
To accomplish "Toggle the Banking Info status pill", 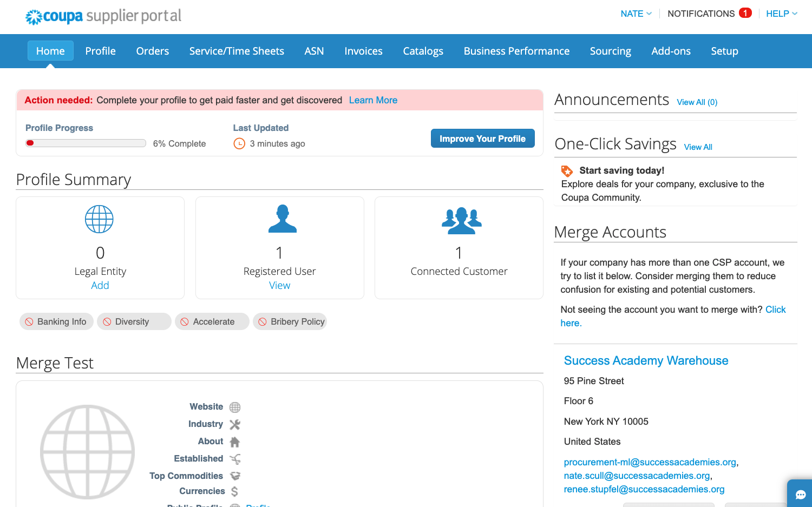I will click(x=57, y=321).
